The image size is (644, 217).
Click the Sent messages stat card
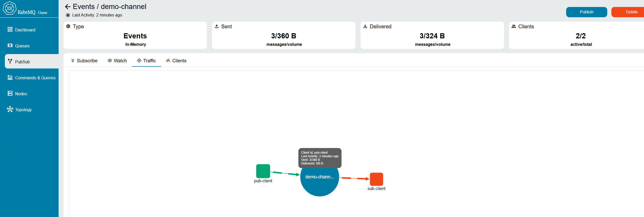283,36
